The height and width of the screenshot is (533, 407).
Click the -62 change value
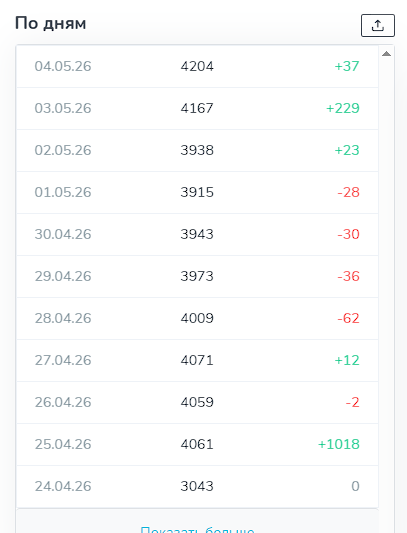[348, 319]
